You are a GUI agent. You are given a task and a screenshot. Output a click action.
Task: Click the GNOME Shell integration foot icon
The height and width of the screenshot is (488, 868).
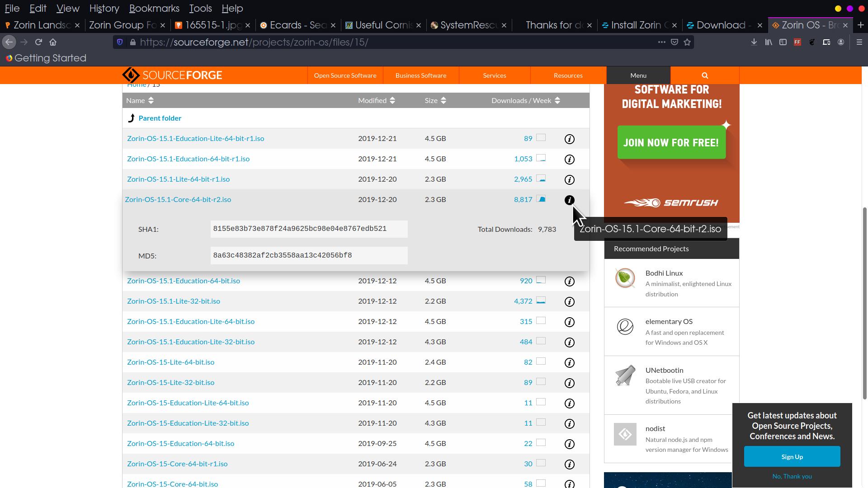[812, 42]
